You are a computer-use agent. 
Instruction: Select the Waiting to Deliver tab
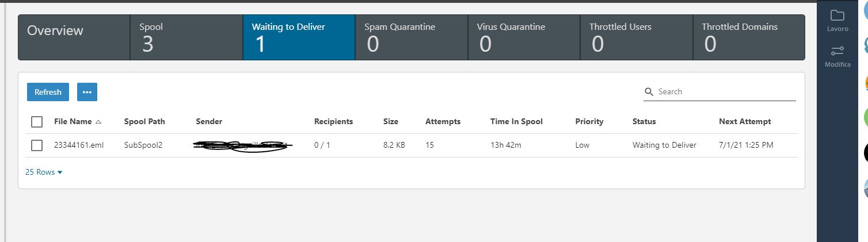pyautogui.click(x=299, y=37)
